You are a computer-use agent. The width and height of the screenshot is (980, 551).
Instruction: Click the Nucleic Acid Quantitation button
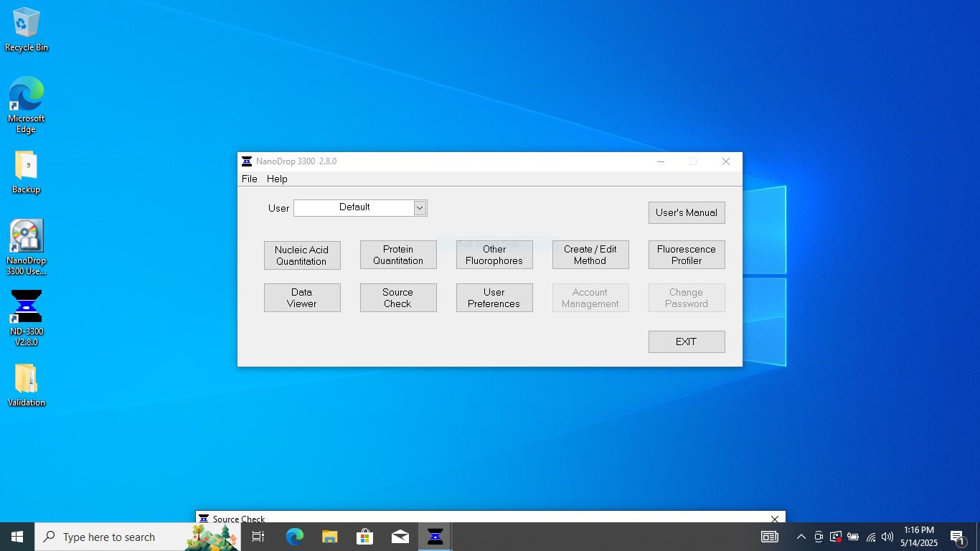click(x=302, y=255)
